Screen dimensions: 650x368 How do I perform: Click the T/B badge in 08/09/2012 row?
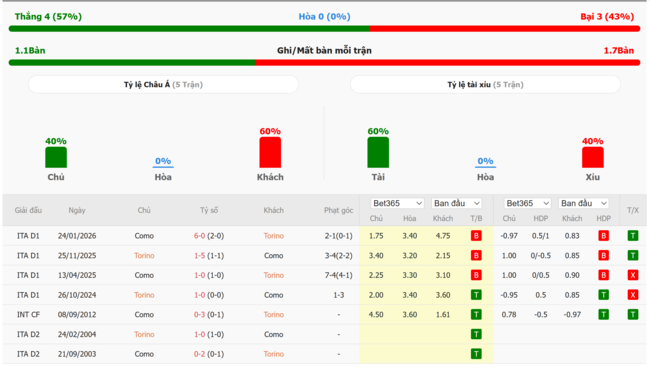[x=476, y=315]
